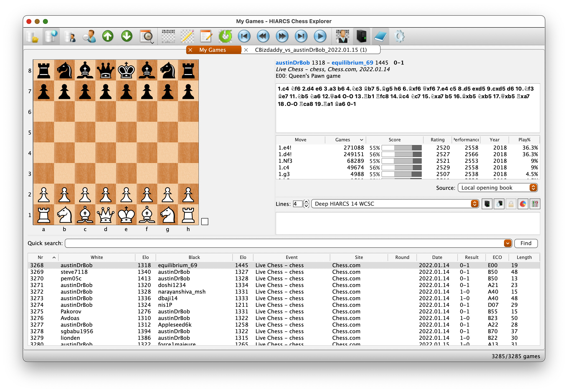Click the go to last move icon
The image size is (568, 392).
click(x=301, y=36)
